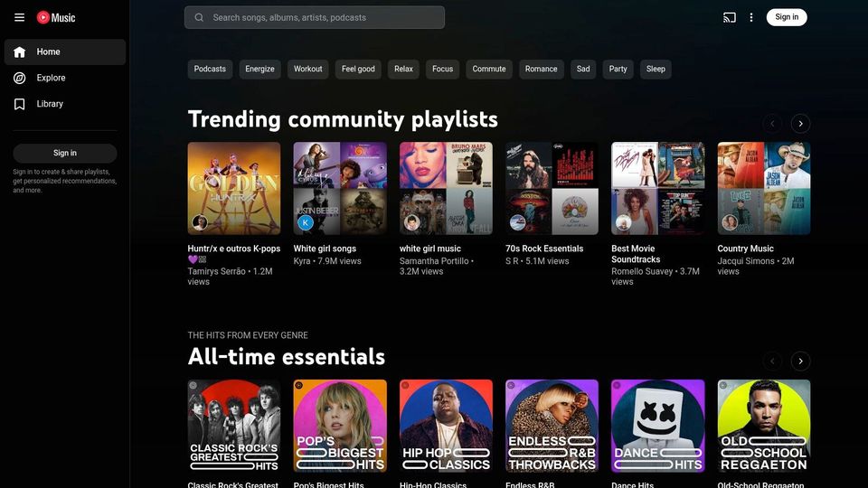Select the Party chip
868x488 pixels.
tap(618, 70)
